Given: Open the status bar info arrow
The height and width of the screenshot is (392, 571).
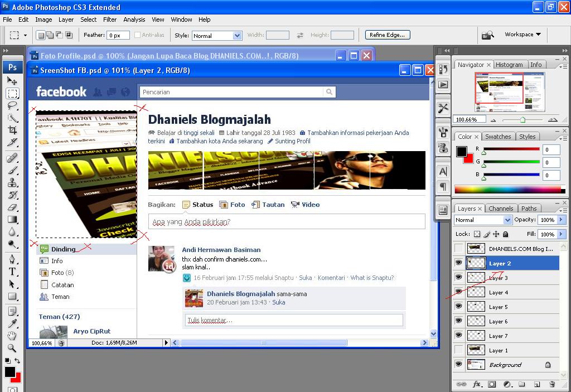Looking at the screenshot, I should pyautogui.click(x=166, y=343).
